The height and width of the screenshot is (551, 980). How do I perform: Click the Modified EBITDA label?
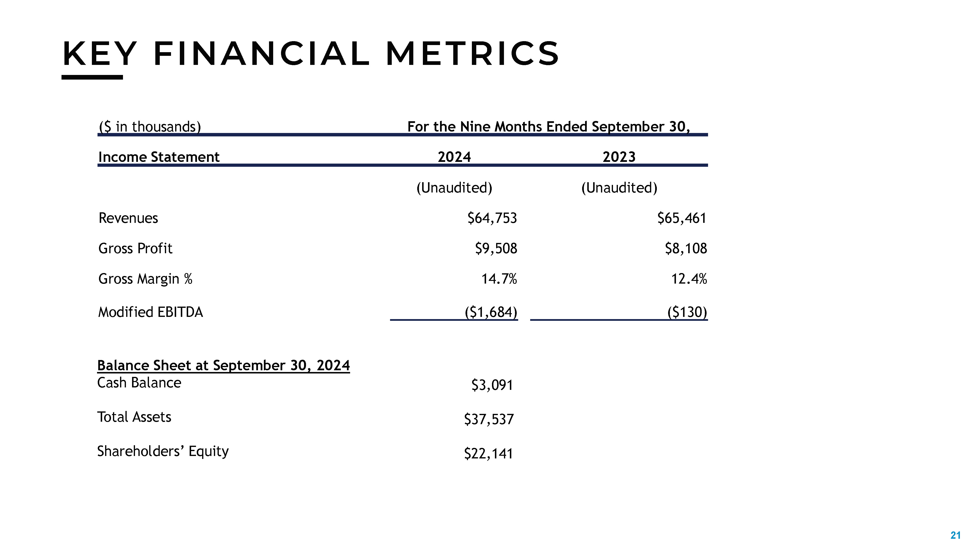click(150, 312)
